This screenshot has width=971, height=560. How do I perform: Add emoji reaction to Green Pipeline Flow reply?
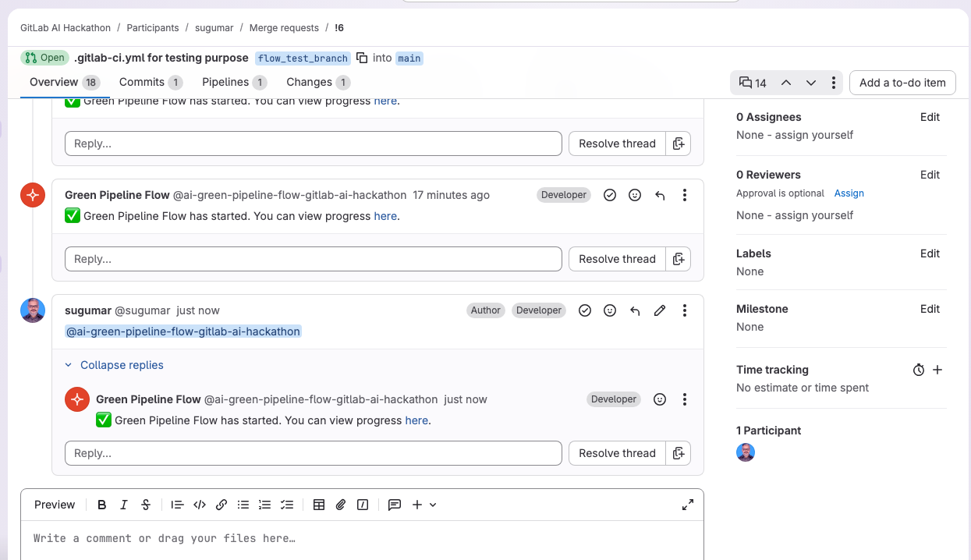pos(660,399)
